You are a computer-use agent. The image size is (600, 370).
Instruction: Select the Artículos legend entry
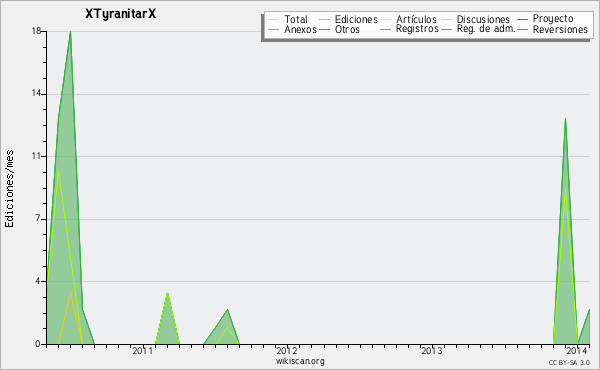416,19
